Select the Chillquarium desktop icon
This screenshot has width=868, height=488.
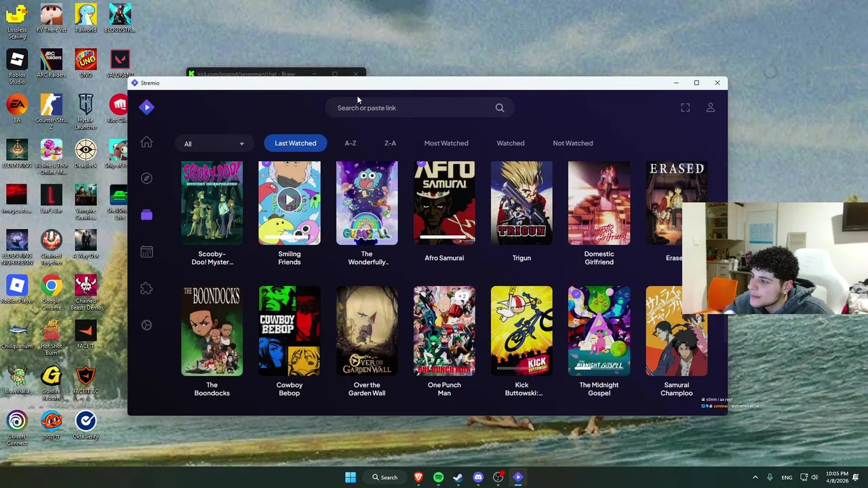point(17,335)
